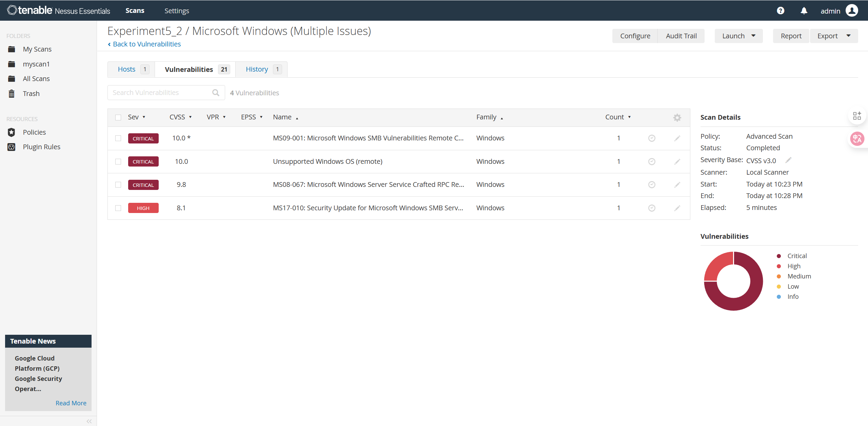Viewport: 868px width, 426px height.
Task: Click the Audit Trail button
Action: click(x=681, y=36)
